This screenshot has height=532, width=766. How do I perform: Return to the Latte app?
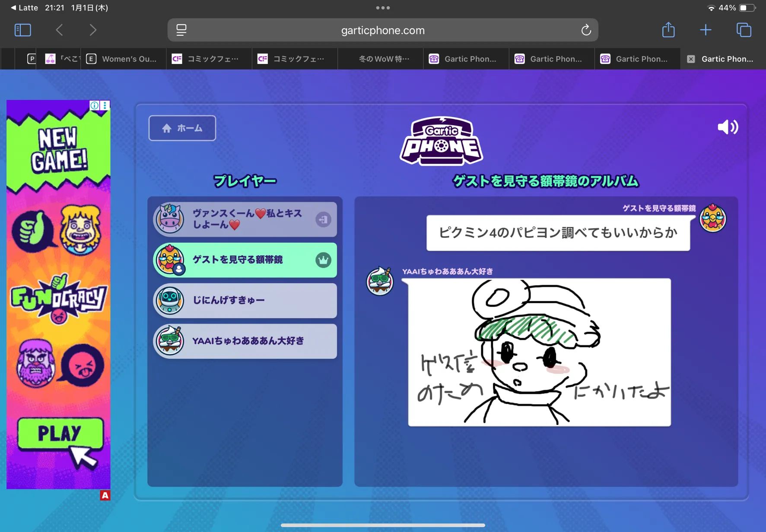[24, 8]
